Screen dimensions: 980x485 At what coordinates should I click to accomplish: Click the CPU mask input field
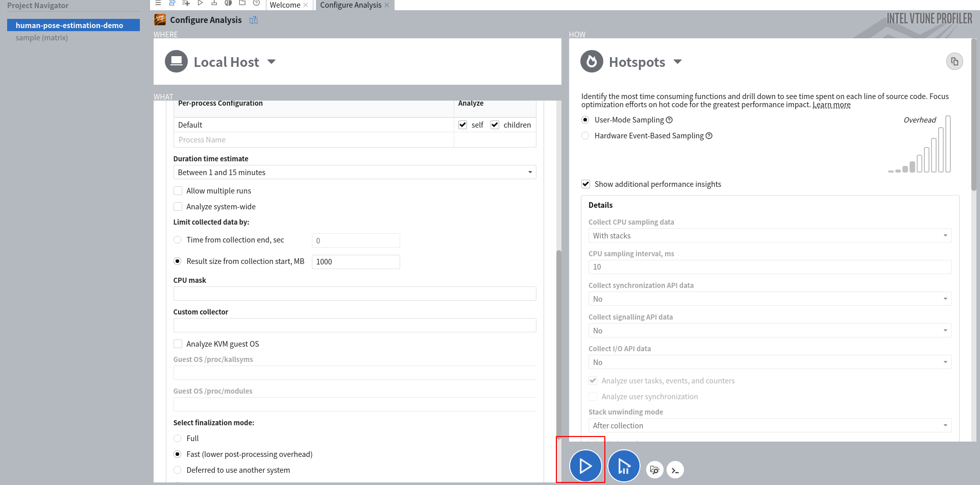[355, 294]
